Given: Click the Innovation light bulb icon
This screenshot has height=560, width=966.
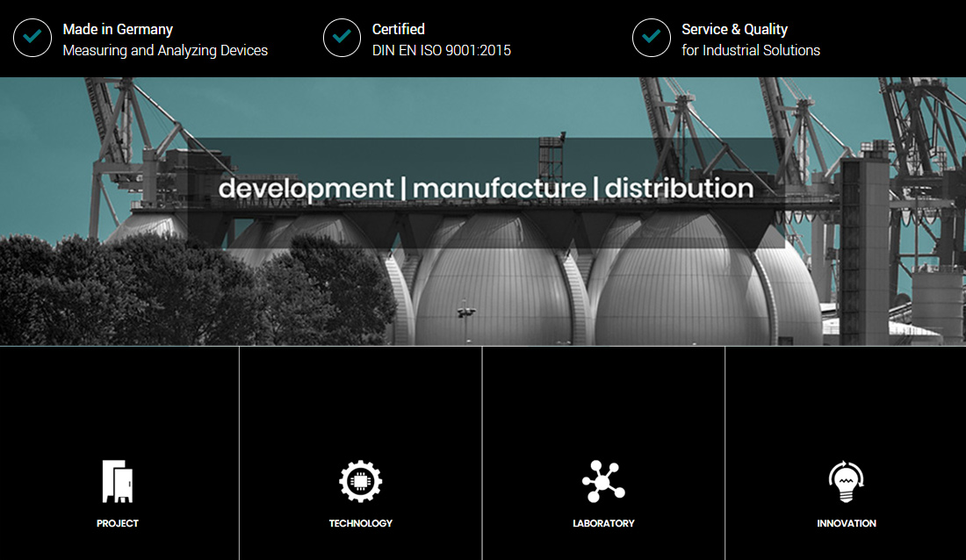Looking at the screenshot, I should pyautogui.click(x=847, y=481).
